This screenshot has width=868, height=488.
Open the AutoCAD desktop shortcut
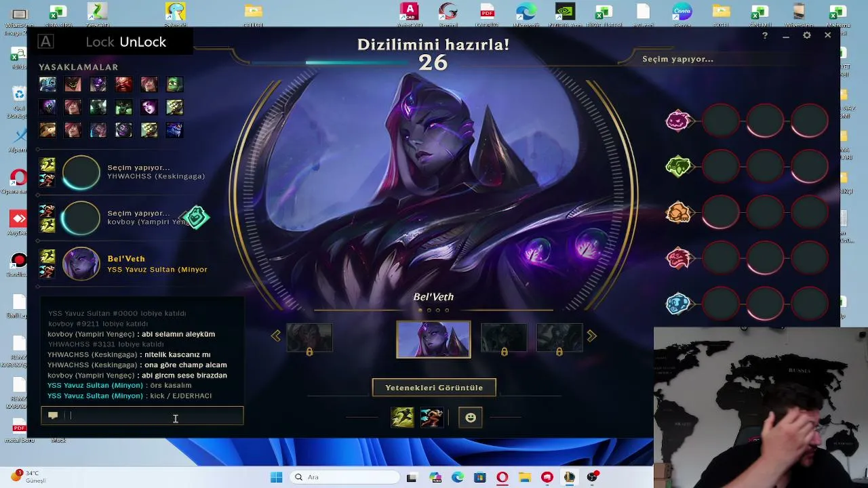point(410,15)
